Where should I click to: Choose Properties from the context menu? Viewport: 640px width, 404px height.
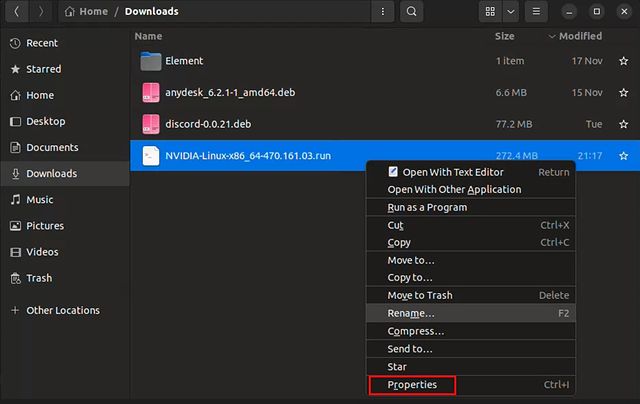tap(412, 384)
